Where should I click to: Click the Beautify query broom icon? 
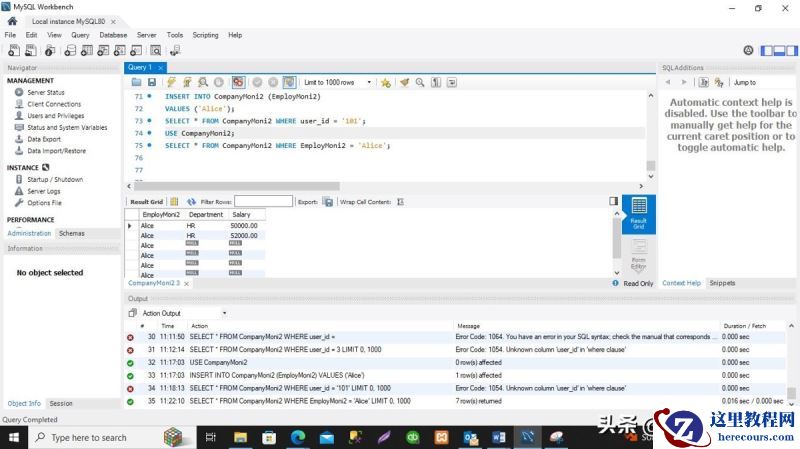pyautogui.click(x=404, y=82)
